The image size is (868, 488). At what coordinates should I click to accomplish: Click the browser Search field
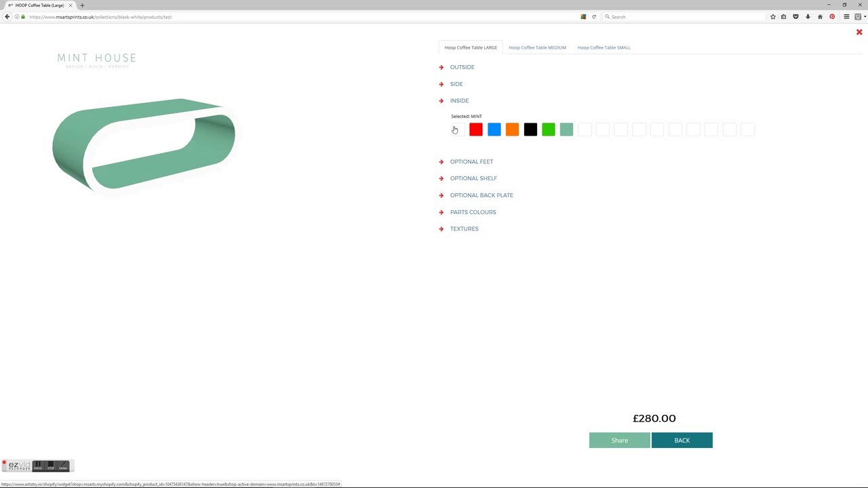[684, 16]
